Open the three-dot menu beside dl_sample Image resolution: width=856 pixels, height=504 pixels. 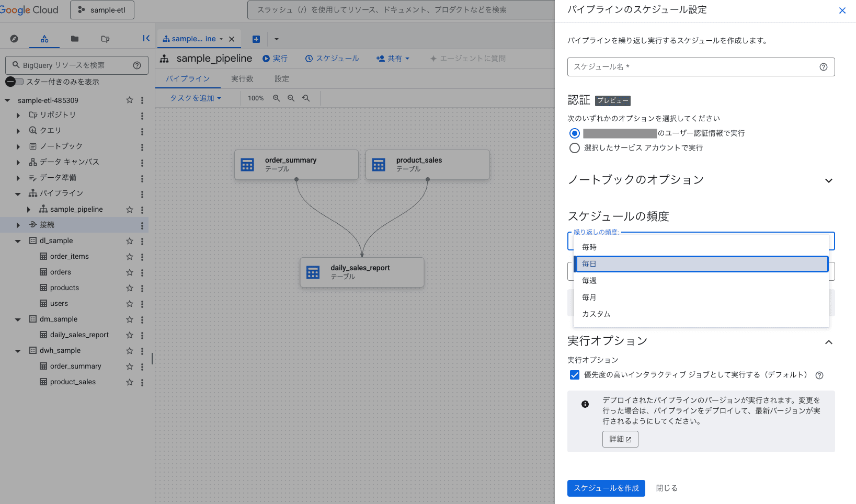click(x=142, y=240)
